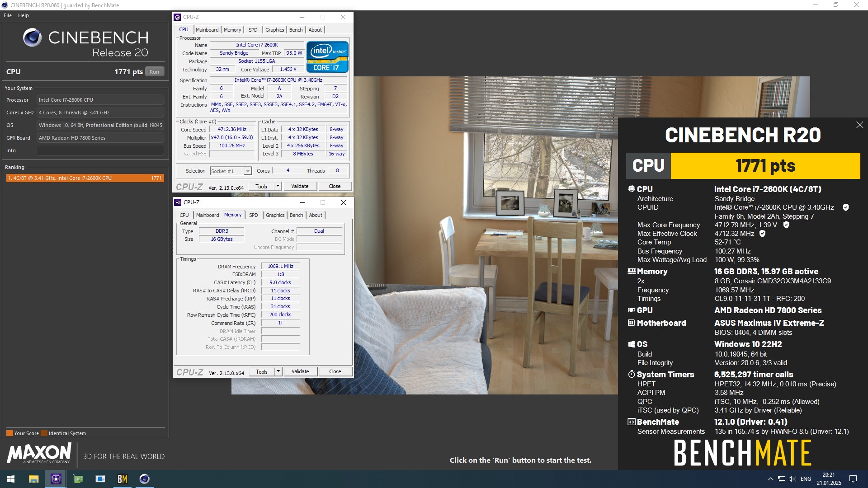Click the green graphics card taskbar icon
Image resolution: width=868 pixels, height=488 pixels.
78,479
